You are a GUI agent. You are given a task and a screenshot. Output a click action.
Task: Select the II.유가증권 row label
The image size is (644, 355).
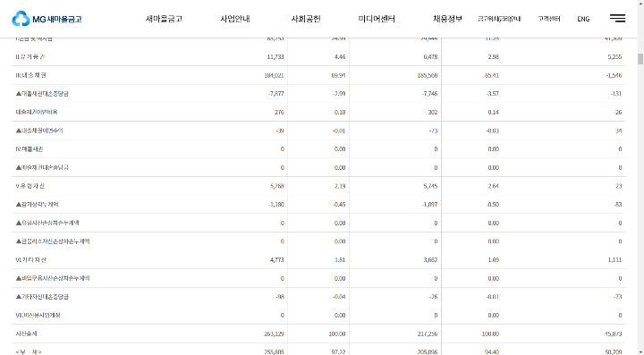point(30,56)
